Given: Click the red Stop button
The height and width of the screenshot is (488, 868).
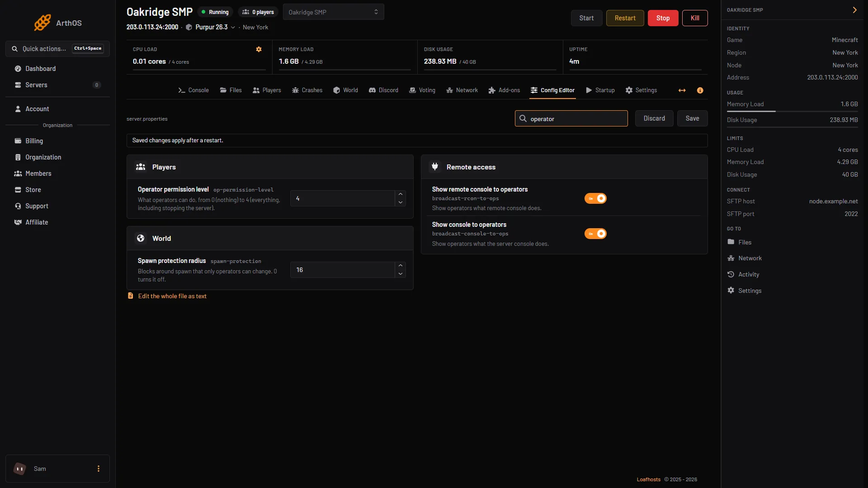Looking at the screenshot, I should pos(663,18).
